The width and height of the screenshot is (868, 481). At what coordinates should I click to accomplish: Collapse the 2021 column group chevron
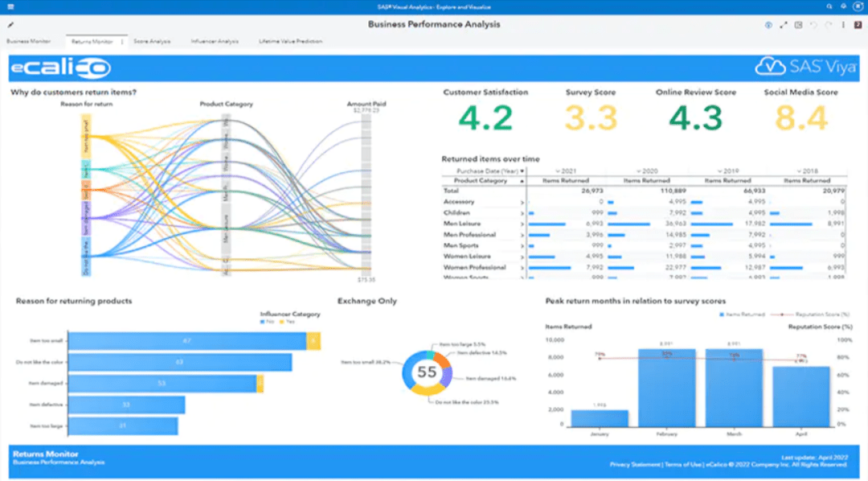pyautogui.click(x=559, y=170)
